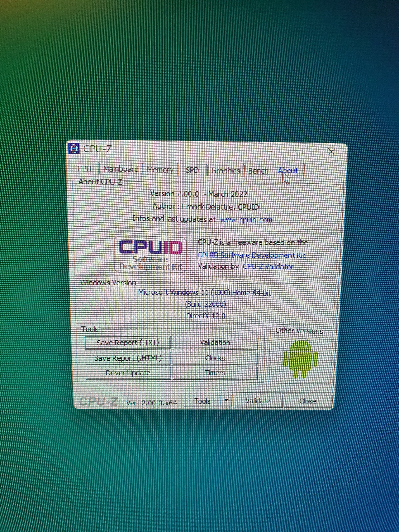399x532 pixels.
Task: Open the Tools dropdown arrow
Action: point(226,400)
